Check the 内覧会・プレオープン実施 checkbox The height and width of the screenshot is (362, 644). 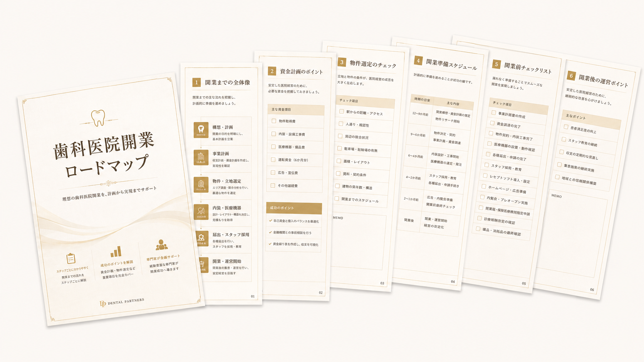tap(482, 197)
